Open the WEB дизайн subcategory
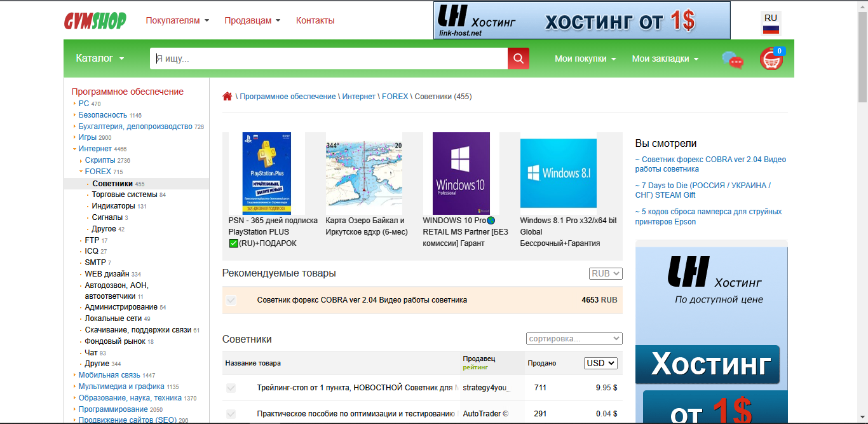 [x=107, y=274]
